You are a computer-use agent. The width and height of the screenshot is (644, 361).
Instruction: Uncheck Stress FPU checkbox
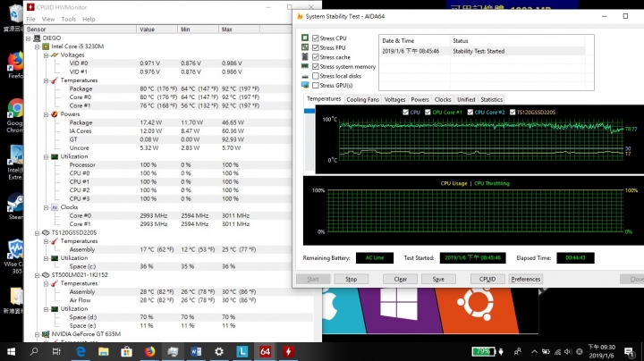coord(316,47)
